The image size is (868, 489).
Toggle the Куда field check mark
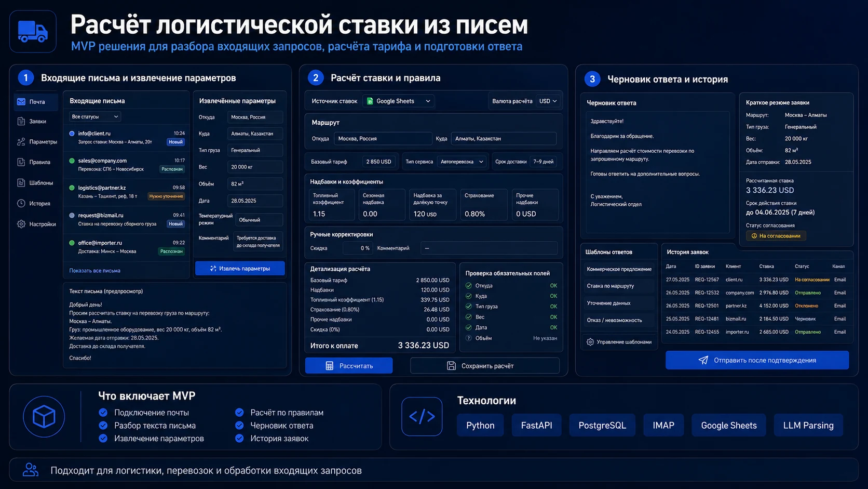469,296
